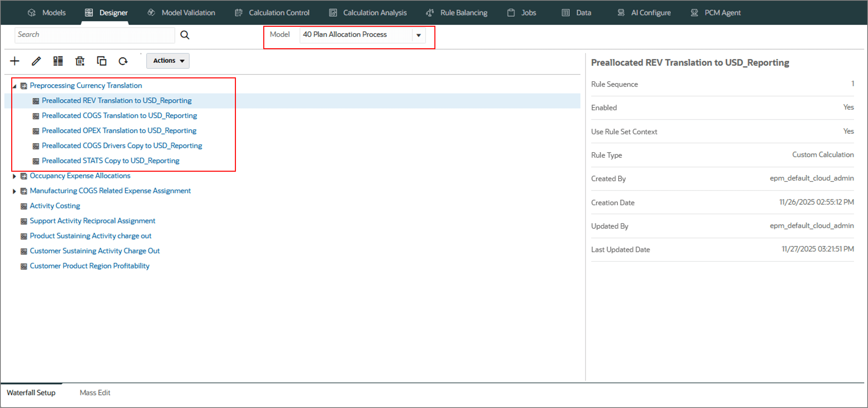Collapse the Preprocessing Currency Translation rule set

tap(14, 86)
